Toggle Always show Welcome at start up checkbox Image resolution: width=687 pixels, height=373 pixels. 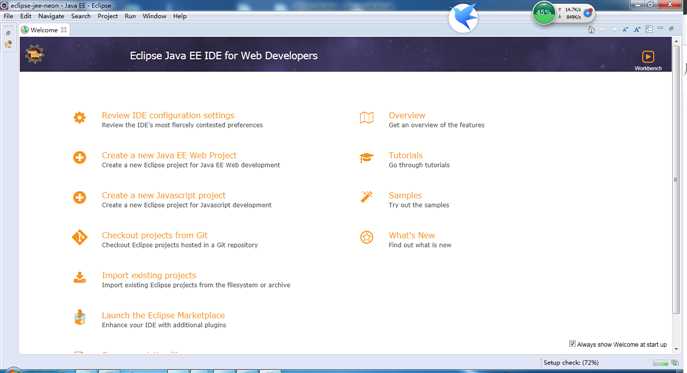click(572, 344)
